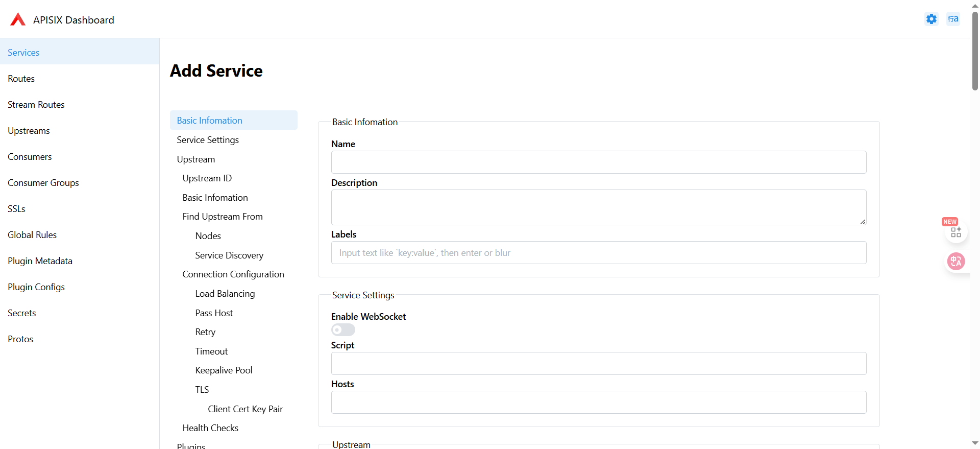This screenshot has height=449, width=980.
Task: Open Upstreams in the sidebar
Action: tap(80, 130)
